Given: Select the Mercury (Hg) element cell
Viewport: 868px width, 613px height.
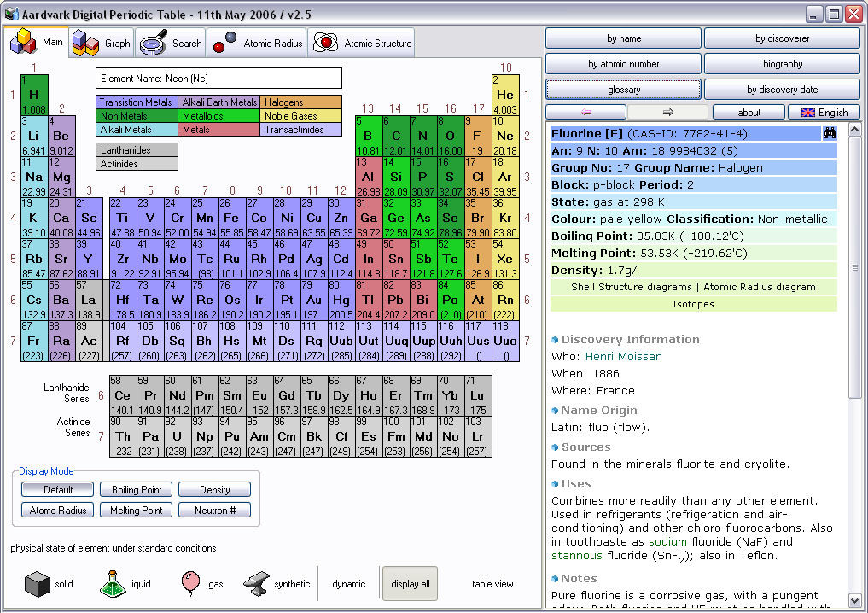Looking at the screenshot, I should (x=341, y=301).
